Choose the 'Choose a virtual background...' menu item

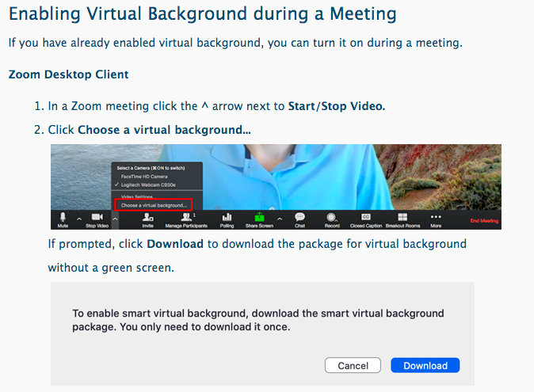[x=153, y=204]
